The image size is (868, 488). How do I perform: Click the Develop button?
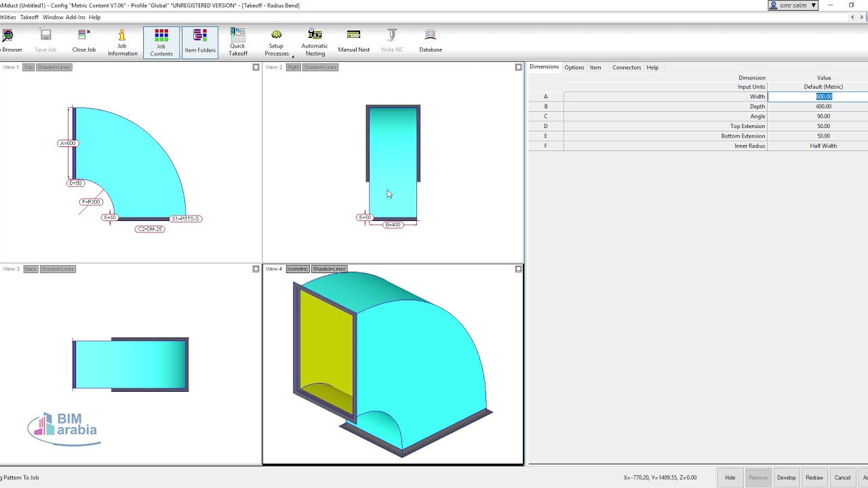click(786, 478)
